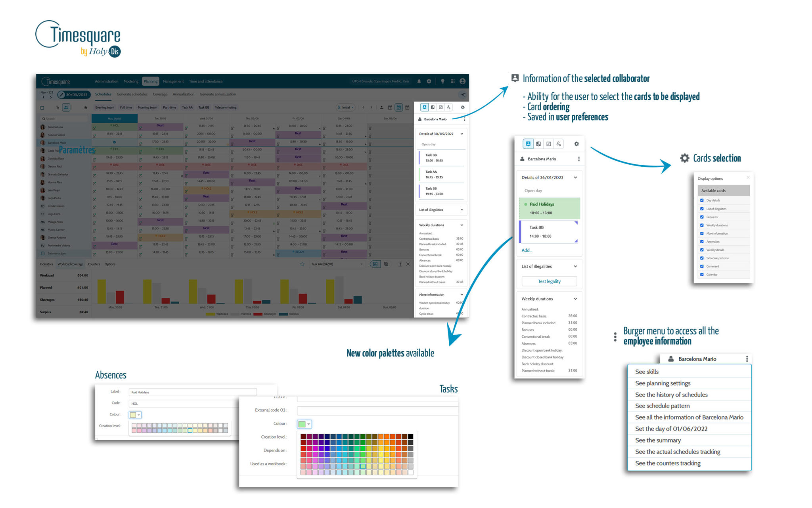This screenshot has height=508, width=812.
Task: Click the favorites star icon in the schedule toolbar
Action: (x=85, y=108)
